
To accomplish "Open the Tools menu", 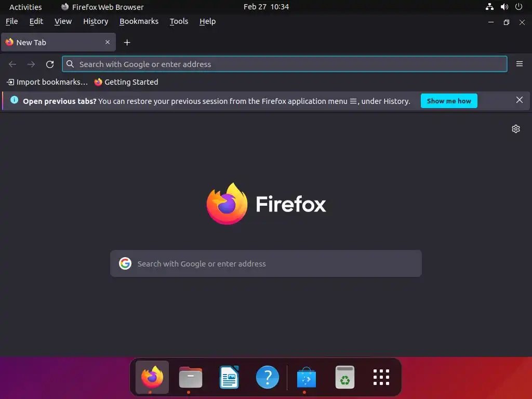I will 179,21.
